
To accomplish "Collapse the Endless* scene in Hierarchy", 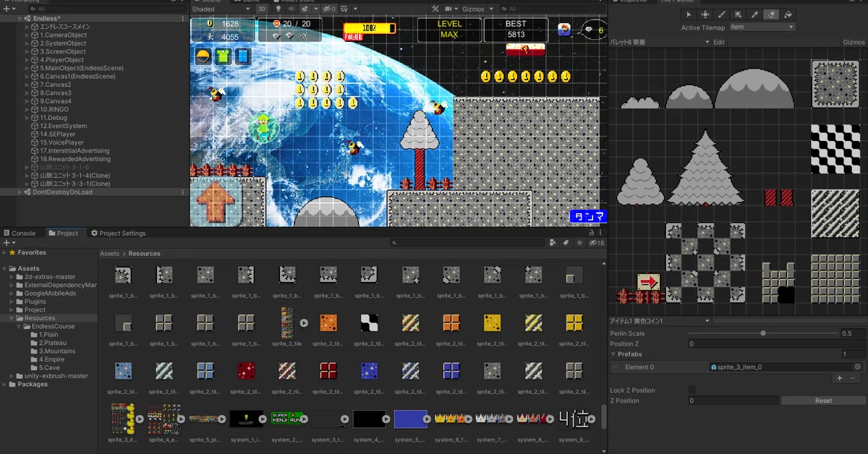I will click(20, 18).
